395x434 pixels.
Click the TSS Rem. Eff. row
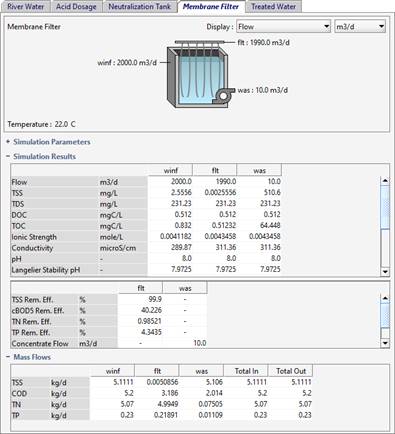[x=109, y=299]
